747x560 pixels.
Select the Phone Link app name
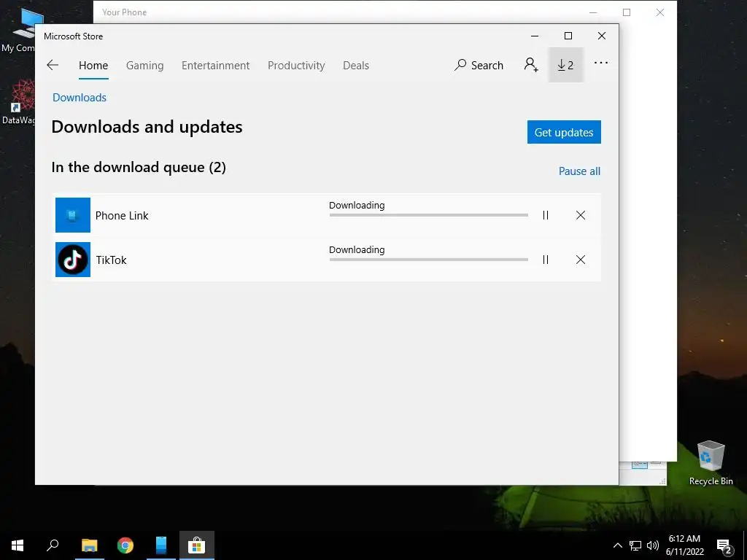(x=122, y=215)
